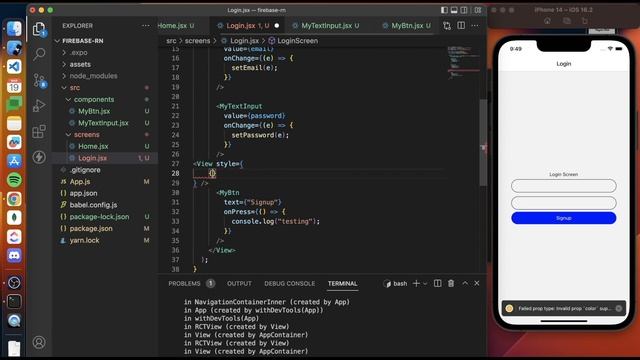Dismiss the Failed prop type warning

pos(619,308)
